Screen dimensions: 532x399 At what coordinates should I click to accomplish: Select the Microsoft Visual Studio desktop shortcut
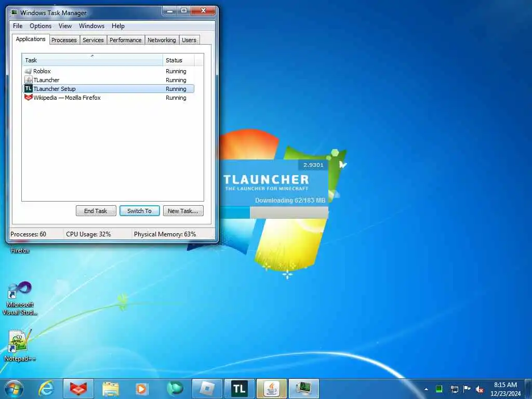point(20,299)
